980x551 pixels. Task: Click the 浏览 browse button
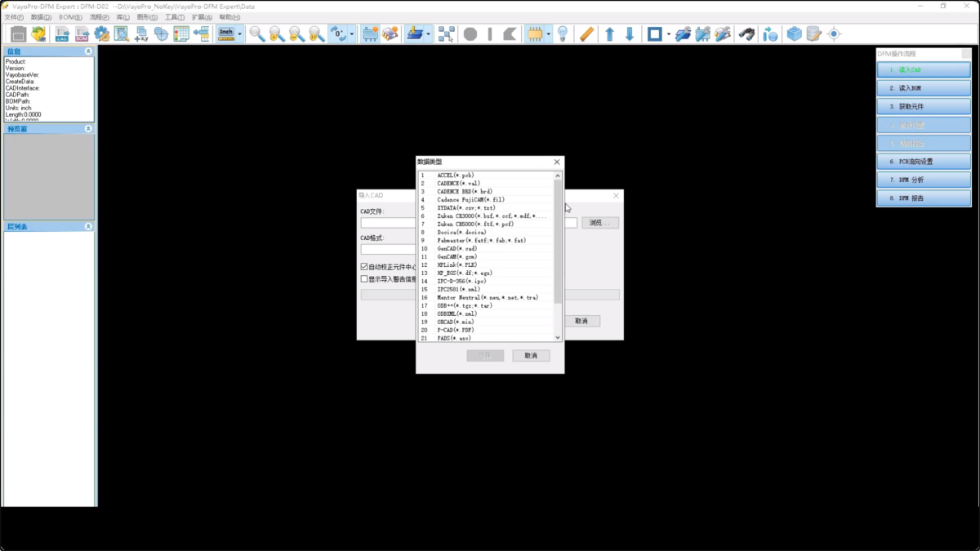tap(600, 223)
